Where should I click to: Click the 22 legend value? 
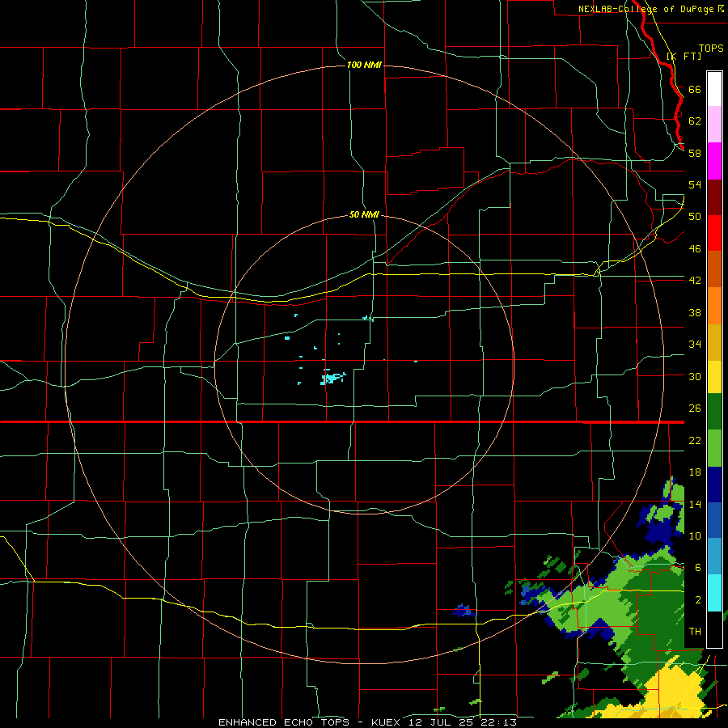(x=695, y=440)
